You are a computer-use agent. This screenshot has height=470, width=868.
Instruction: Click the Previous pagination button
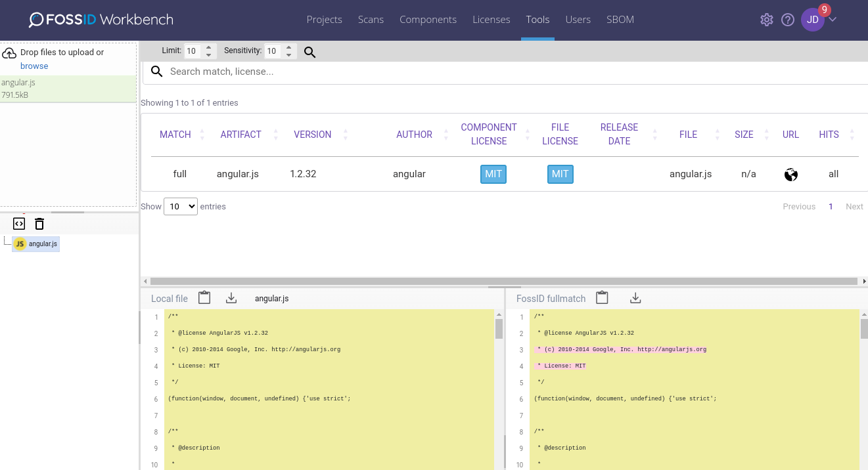point(799,207)
